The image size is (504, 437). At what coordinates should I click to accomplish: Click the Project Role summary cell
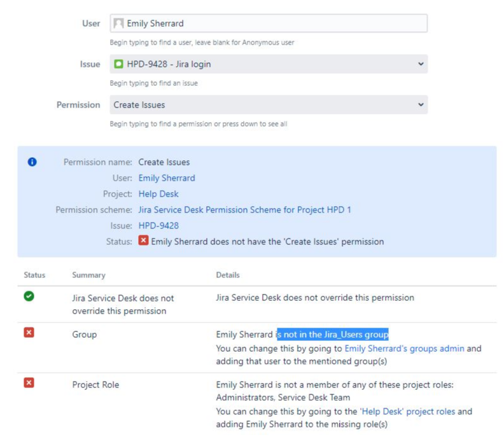[x=95, y=385]
